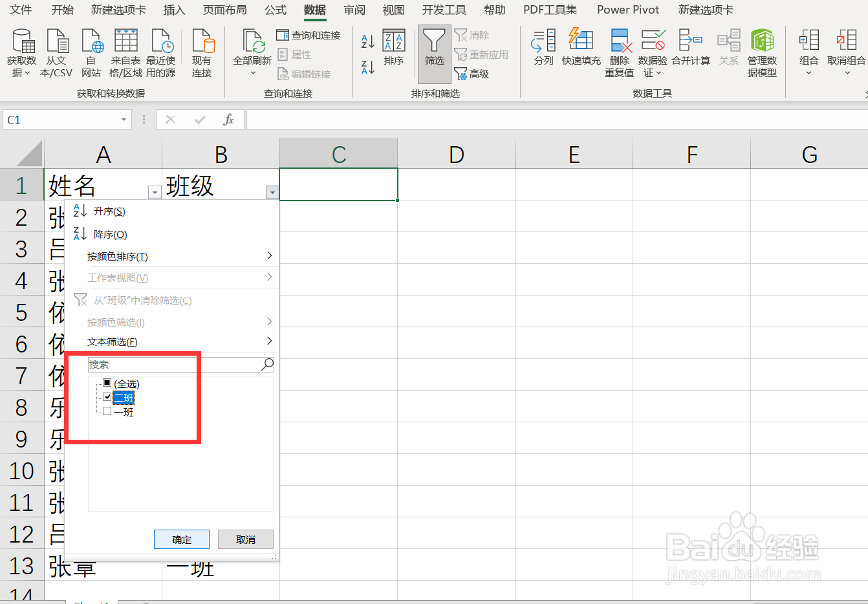Sort descending Z to A in ribbon
This screenshot has width=868, height=604.
(368, 67)
